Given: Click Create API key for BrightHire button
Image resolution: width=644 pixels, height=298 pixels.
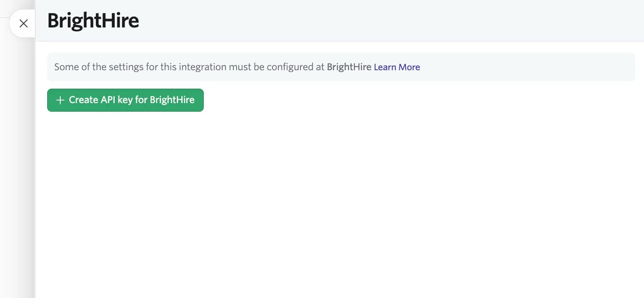Looking at the screenshot, I should (125, 100).
